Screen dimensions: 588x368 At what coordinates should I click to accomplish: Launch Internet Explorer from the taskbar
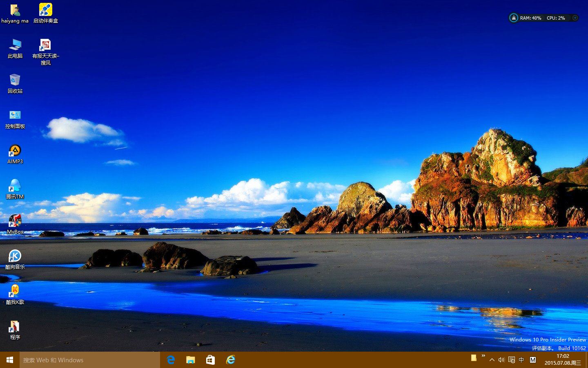coord(231,360)
